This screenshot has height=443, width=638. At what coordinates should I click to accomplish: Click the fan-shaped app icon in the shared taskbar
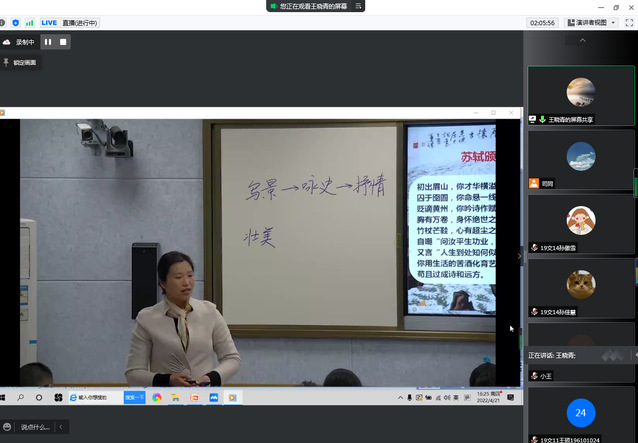pyautogui.click(x=58, y=398)
